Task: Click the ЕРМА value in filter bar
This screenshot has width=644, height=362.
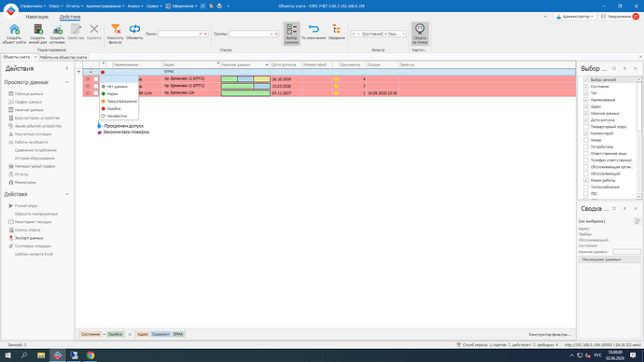Action: [178, 335]
